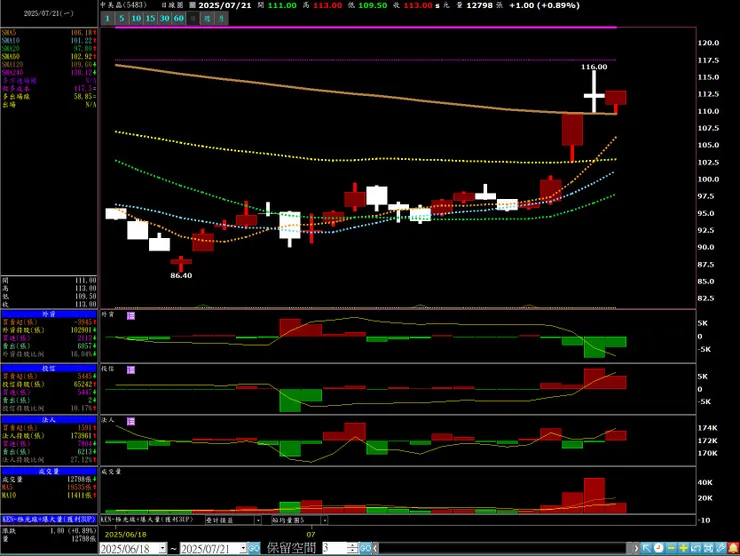Click the white candlestick with 116.00 high
Image resolution: width=740 pixels, height=556 pixels.
[594, 92]
